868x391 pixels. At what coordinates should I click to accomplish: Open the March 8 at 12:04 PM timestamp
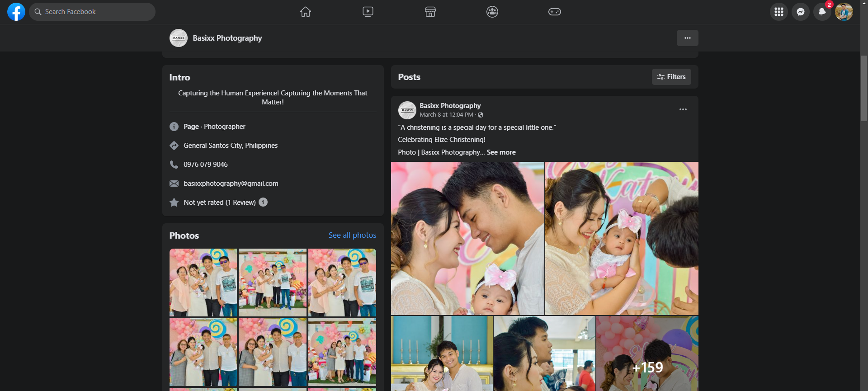(447, 115)
